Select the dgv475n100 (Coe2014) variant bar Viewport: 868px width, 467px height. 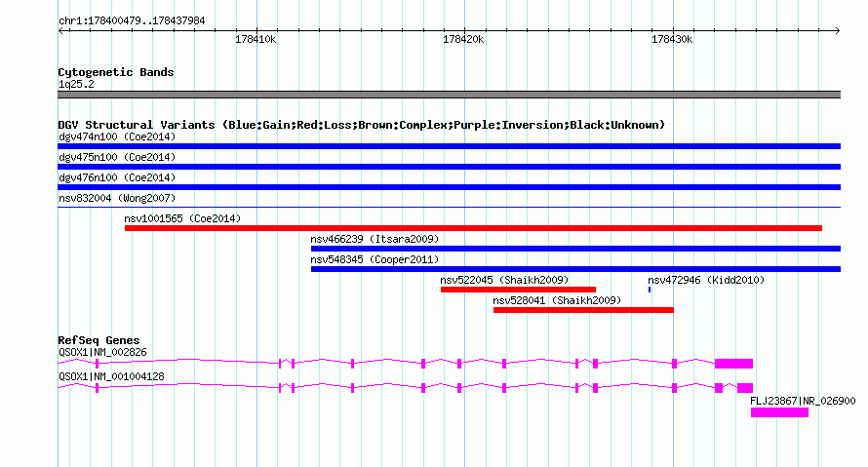(x=449, y=167)
